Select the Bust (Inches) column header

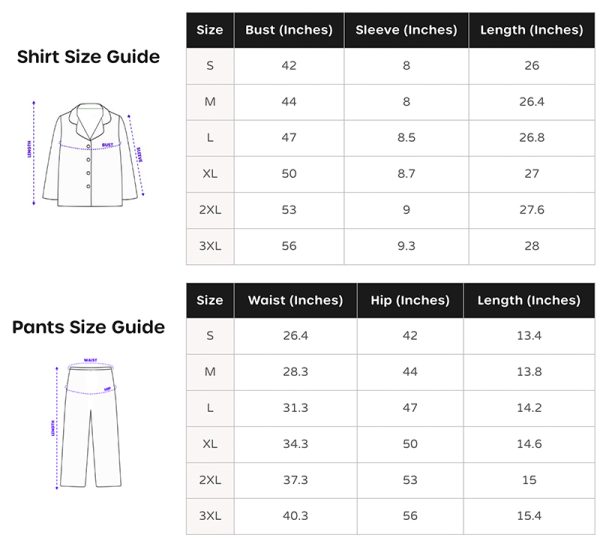coord(289,30)
